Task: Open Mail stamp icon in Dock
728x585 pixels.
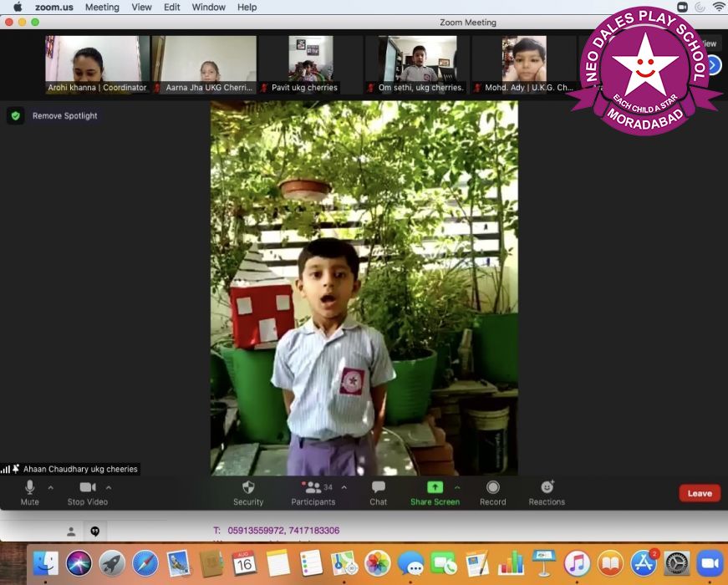Action: pos(178,563)
